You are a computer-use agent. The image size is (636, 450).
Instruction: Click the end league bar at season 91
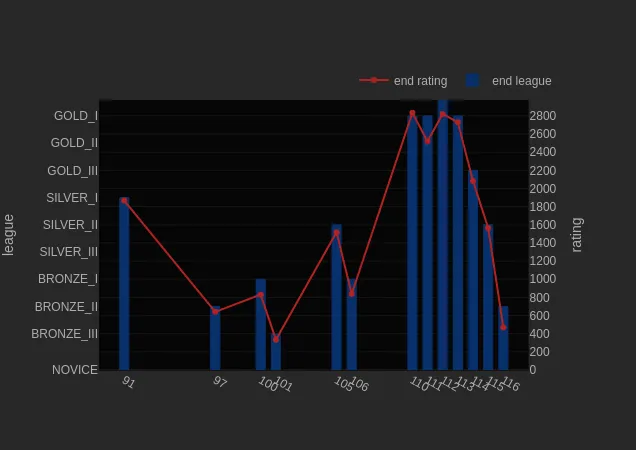pyautogui.click(x=124, y=284)
